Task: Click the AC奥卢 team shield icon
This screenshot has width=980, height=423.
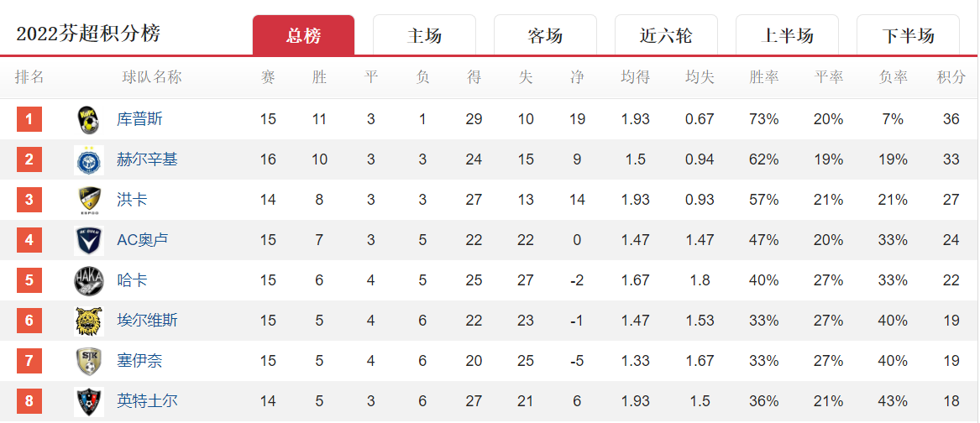Action: tap(89, 240)
